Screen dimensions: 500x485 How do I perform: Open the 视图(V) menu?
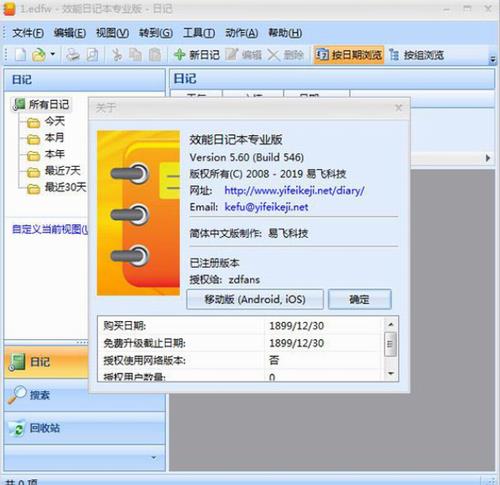click(112, 33)
